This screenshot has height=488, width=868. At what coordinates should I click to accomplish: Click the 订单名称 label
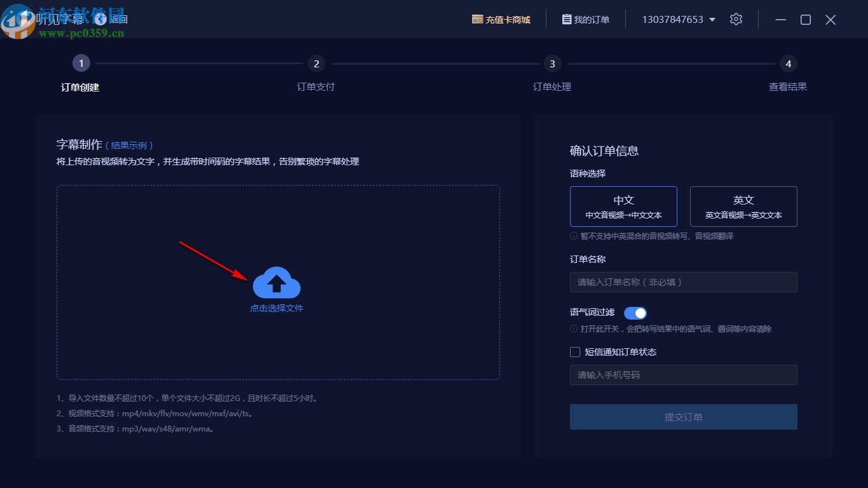point(588,259)
